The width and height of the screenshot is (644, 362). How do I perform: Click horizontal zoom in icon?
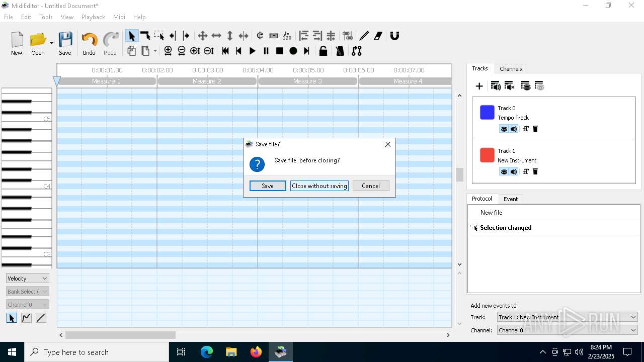[168, 51]
